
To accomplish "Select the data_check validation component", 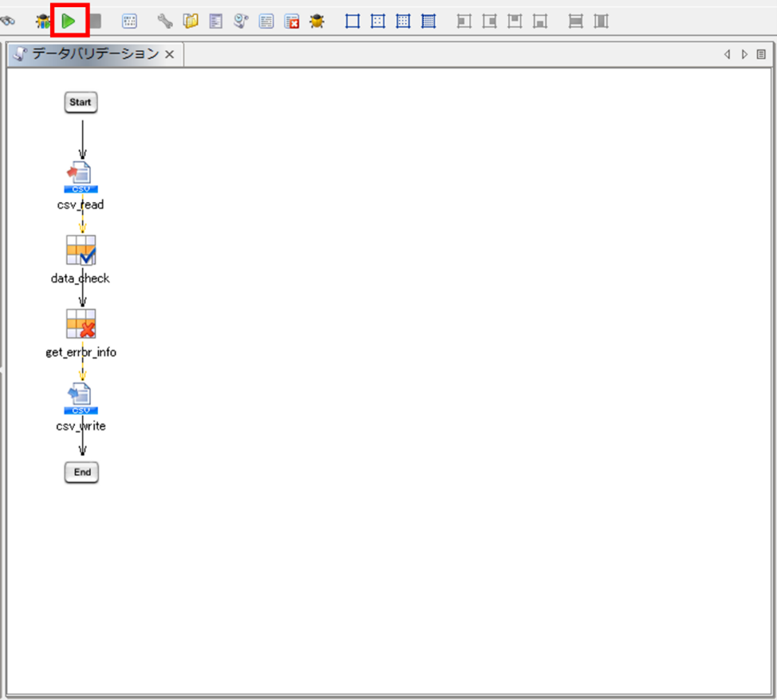I will point(81,250).
